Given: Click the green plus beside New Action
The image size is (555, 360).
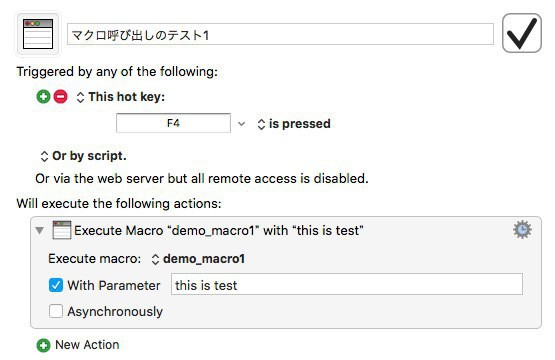Looking at the screenshot, I should pos(43,345).
